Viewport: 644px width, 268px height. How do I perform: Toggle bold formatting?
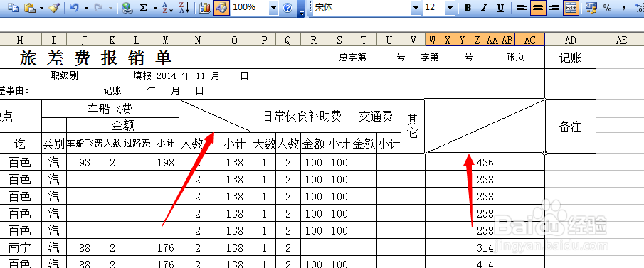click(468, 7)
